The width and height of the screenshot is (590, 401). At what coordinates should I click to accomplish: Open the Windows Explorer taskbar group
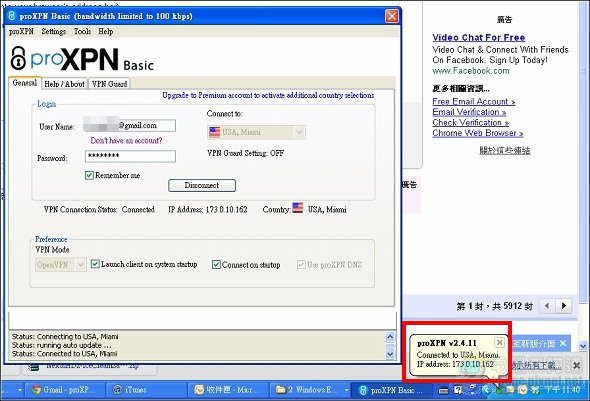click(311, 390)
